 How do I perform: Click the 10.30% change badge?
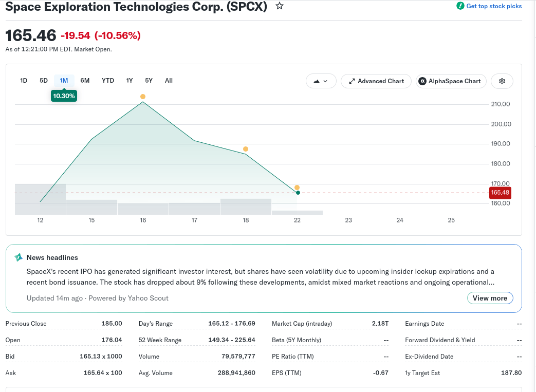click(64, 96)
